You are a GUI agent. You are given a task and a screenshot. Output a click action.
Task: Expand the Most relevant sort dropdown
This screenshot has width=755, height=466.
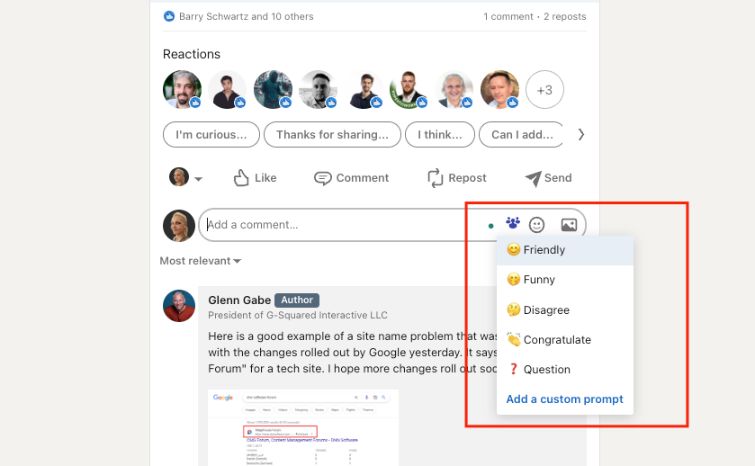201,261
